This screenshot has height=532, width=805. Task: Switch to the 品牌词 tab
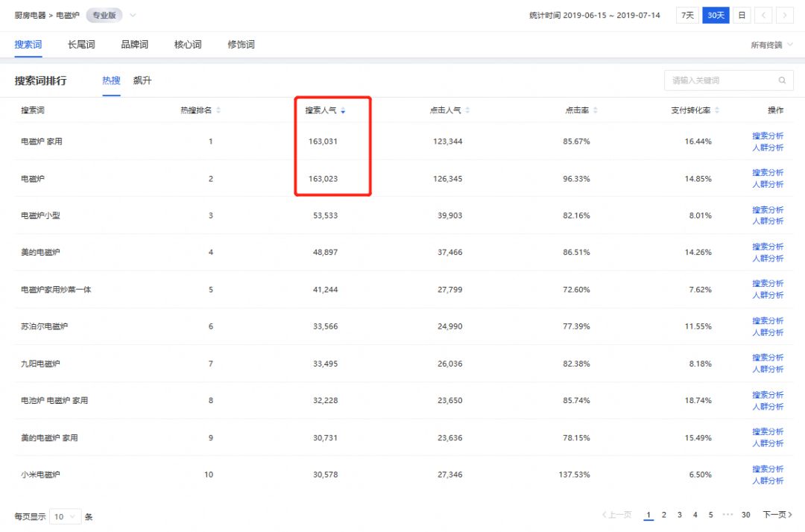tap(133, 44)
